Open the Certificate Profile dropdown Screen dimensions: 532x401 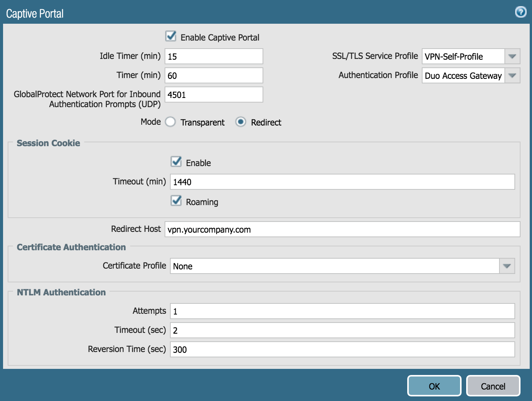tap(506, 266)
